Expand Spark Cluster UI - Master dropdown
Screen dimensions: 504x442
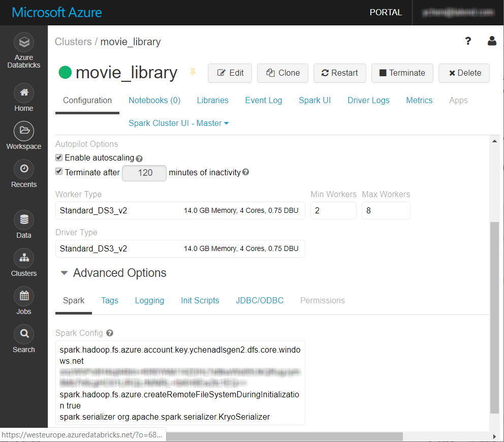click(x=179, y=123)
